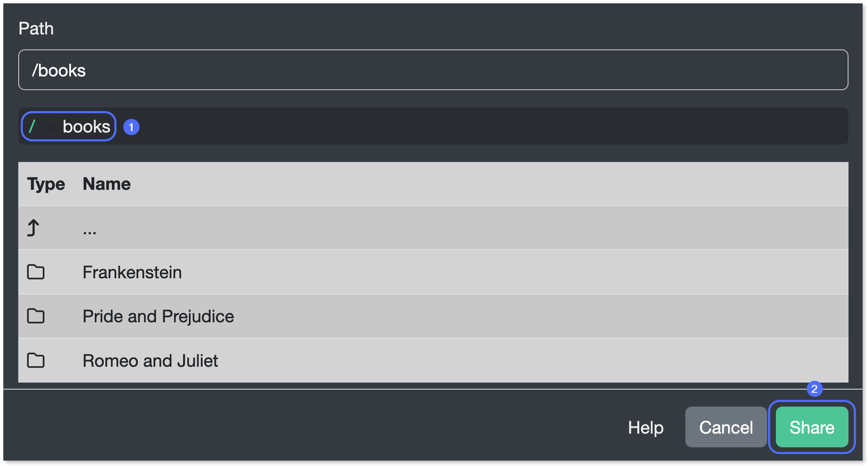This screenshot has width=868, height=466.
Task: Click the Pride and Prejudice folder icon
Action: [36, 316]
